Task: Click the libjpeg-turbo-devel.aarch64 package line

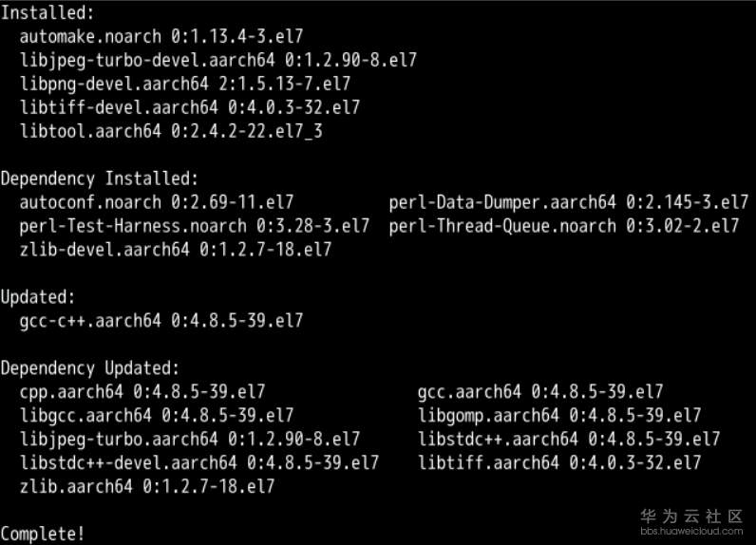Action: pos(217,60)
